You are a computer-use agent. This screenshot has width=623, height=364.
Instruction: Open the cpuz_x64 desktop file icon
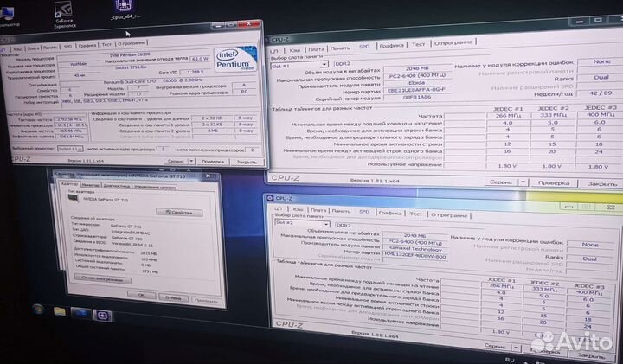125,10
